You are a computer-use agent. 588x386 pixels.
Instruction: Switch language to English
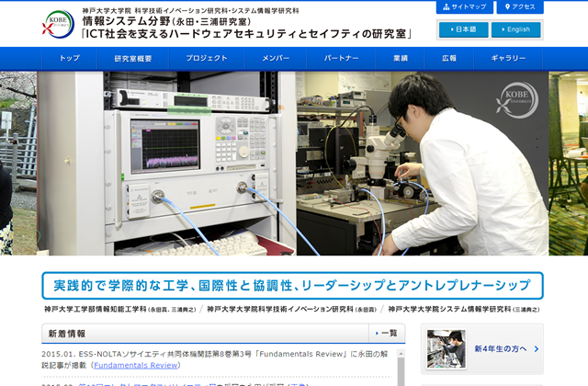(x=516, y=29)
